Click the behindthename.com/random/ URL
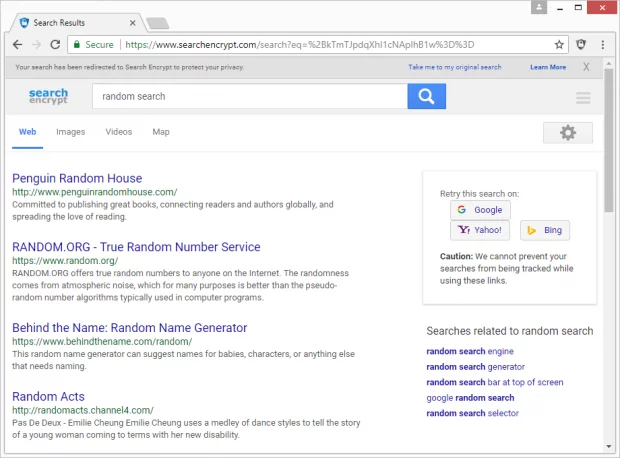620x458 pixels. click(x=102, y=342)
